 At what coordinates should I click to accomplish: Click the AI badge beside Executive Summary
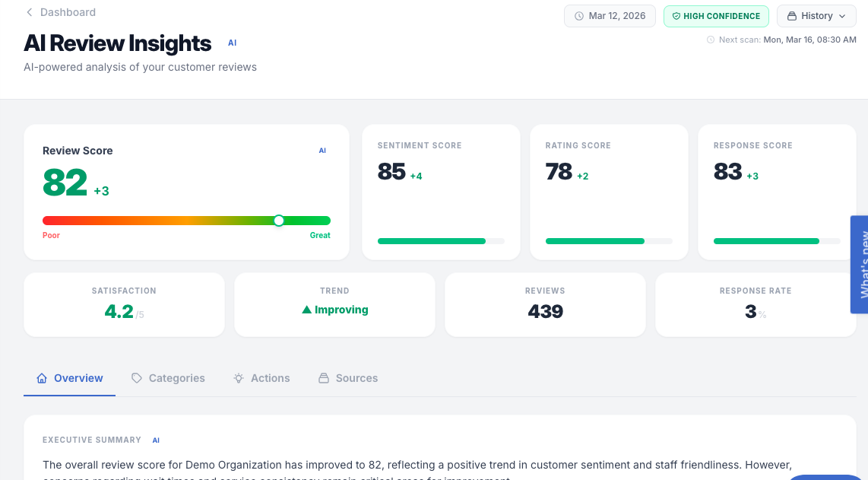click(x=156, y=440)
